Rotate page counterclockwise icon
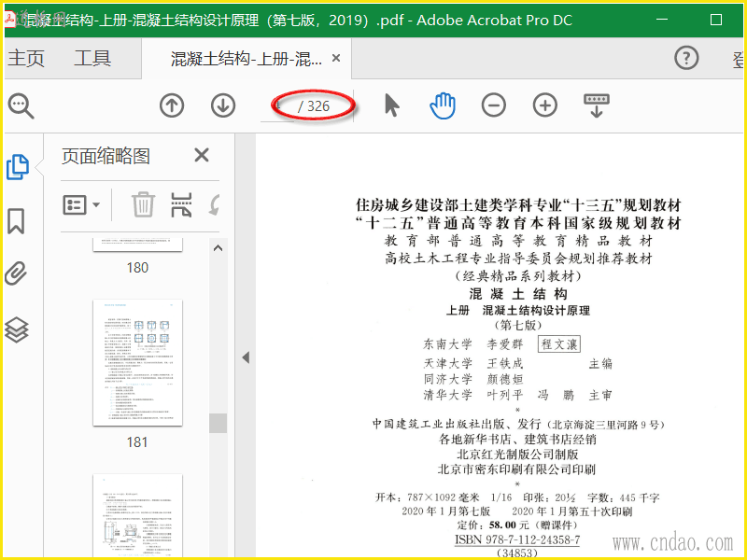 click(215, 204)
